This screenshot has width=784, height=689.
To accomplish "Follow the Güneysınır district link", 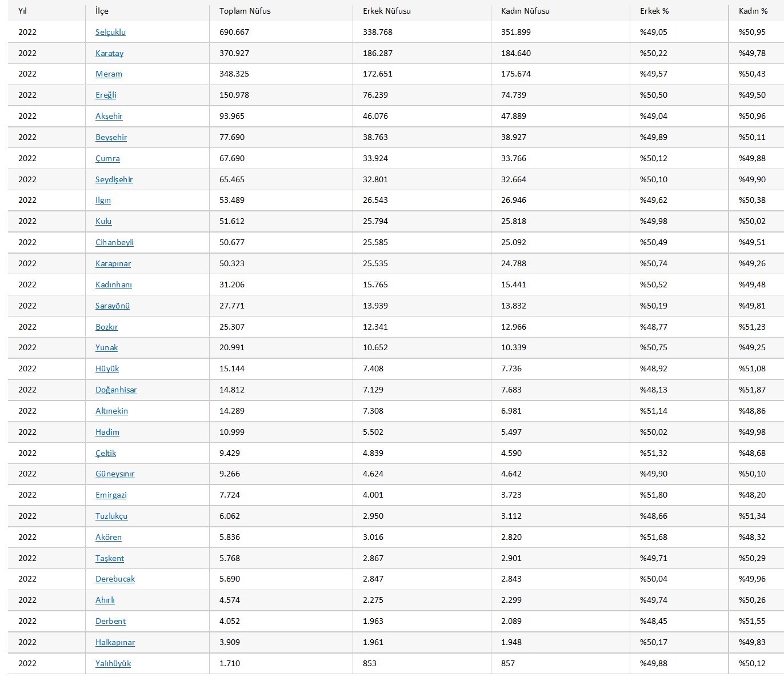I will coord(115,474).
